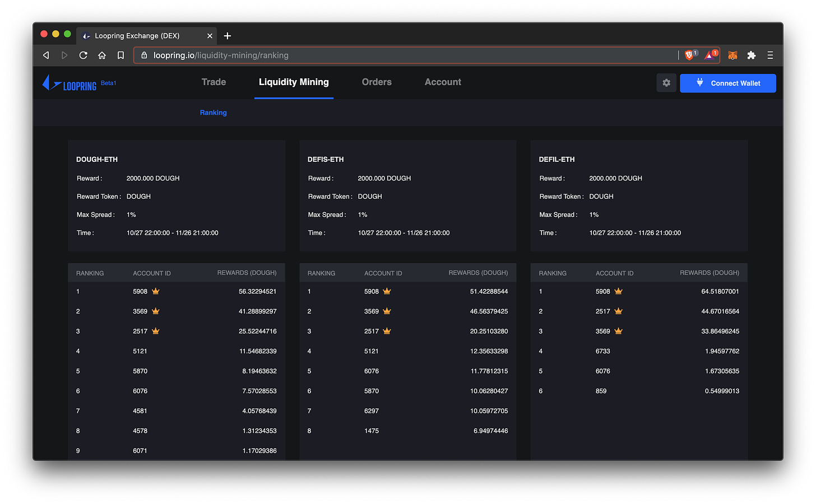816x504 pixels.
Task: Close the Loopring Exchange tab
Action: click(x=210, y=36)
